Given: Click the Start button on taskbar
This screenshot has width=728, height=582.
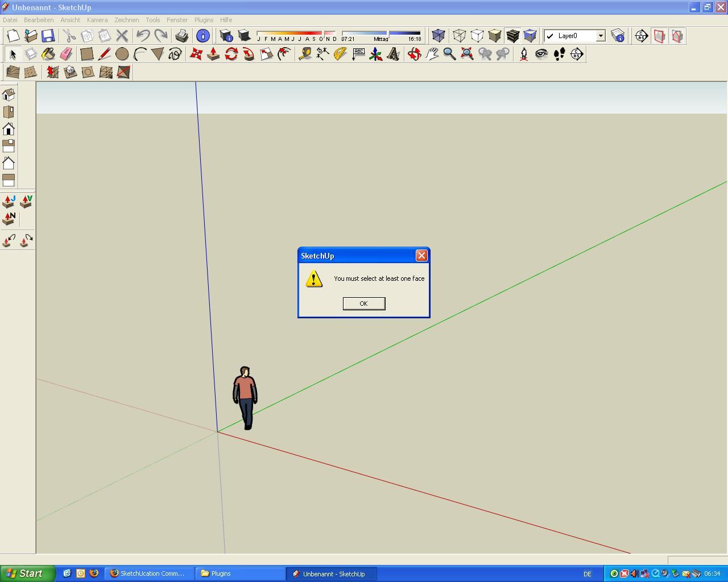Looking at the screenshot, I should [x=27, y=573].
